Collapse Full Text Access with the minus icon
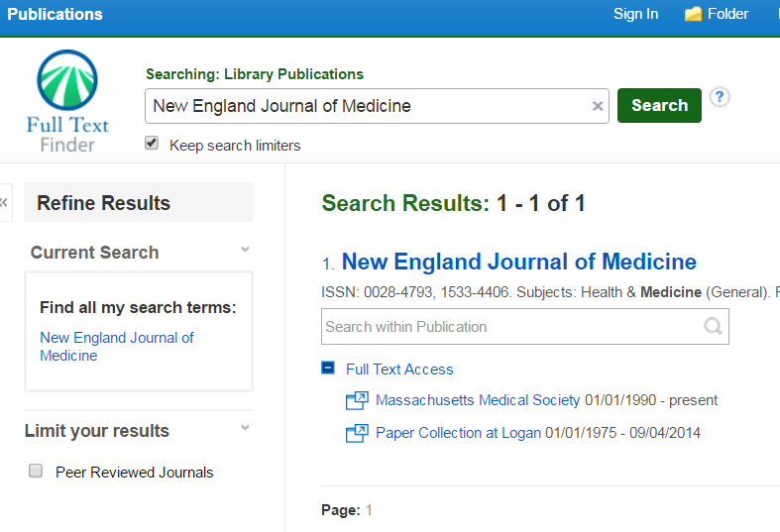This screenshot has height=532, width=780. [x=328, y=368]
